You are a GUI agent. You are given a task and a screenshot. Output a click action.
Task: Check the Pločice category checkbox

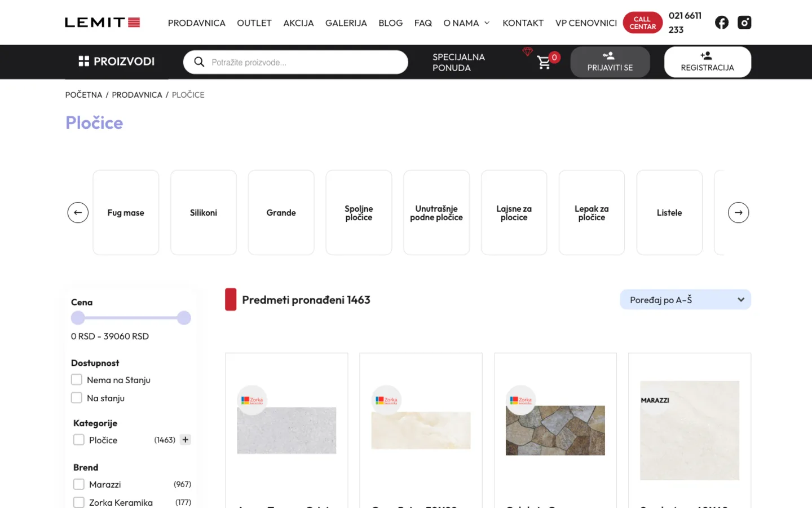pyautogui.click(x=79, y=440)
